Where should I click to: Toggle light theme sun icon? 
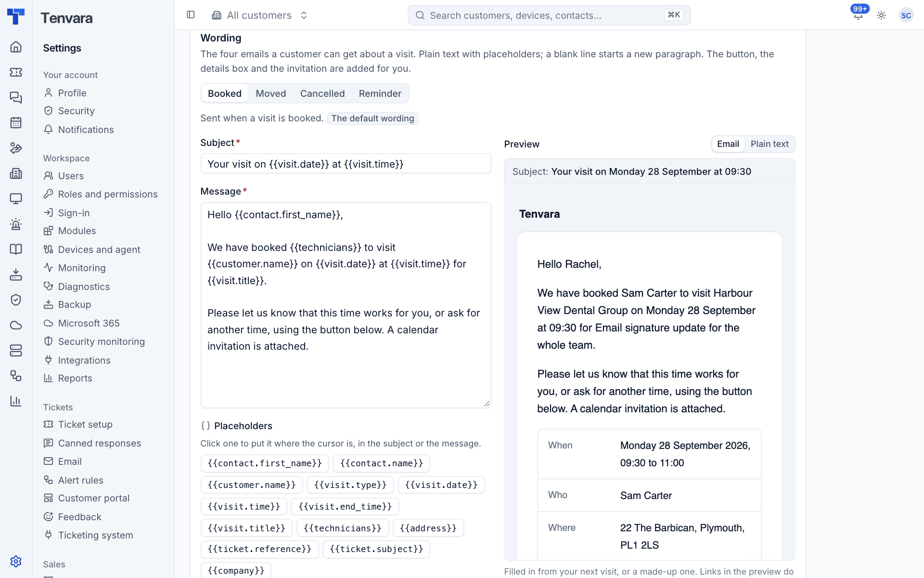pyautogui.click(x=881, y=15)
